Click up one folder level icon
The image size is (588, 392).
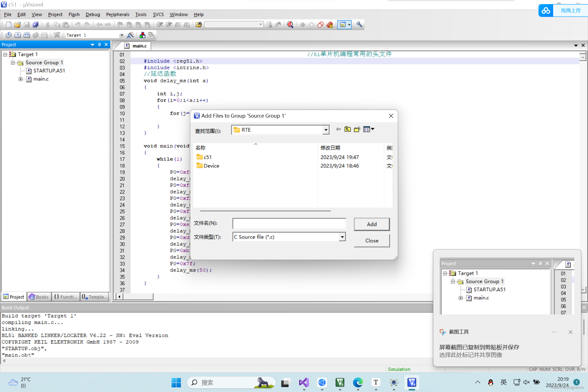(x=348, y=129)
